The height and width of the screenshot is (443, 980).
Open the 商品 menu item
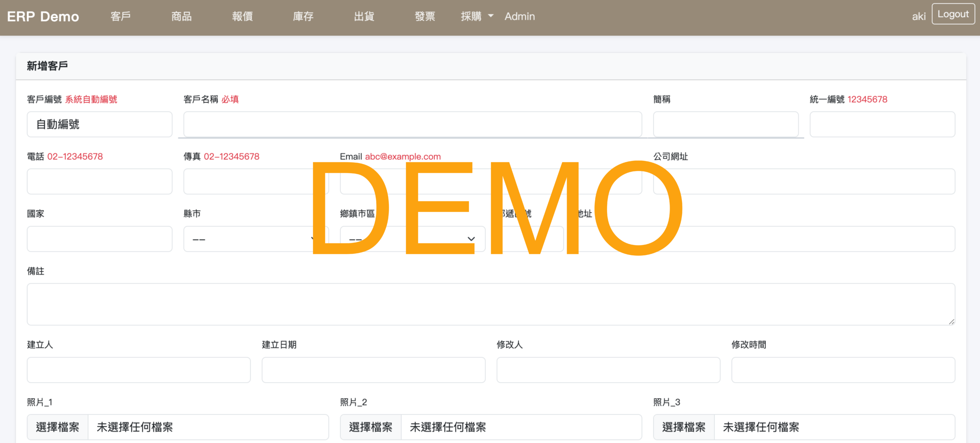(181, 16)
